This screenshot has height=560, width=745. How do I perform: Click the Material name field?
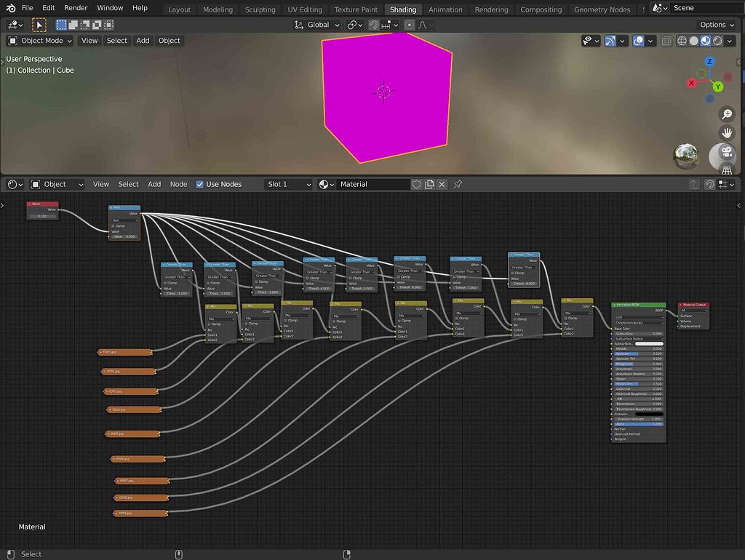click(372, 184)
